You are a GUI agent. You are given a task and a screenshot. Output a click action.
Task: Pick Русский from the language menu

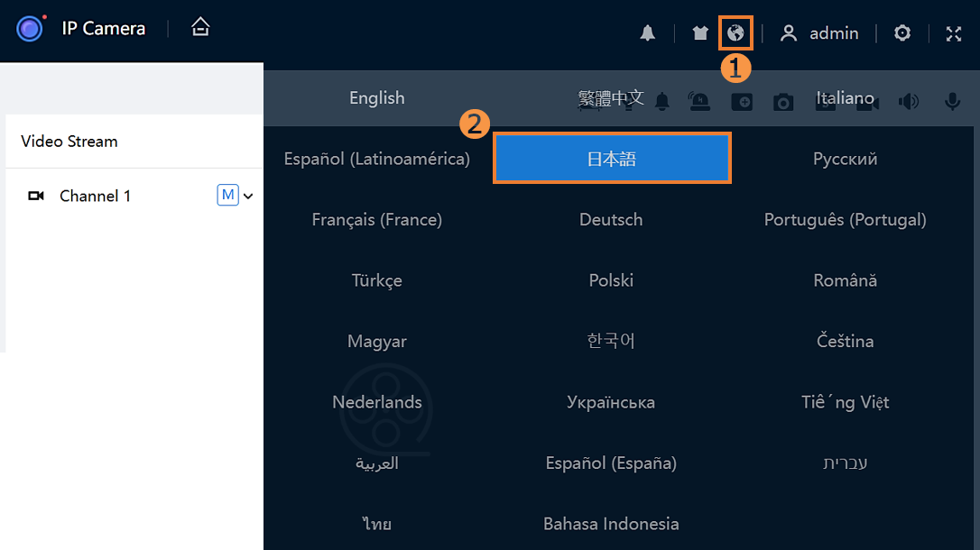845,159
